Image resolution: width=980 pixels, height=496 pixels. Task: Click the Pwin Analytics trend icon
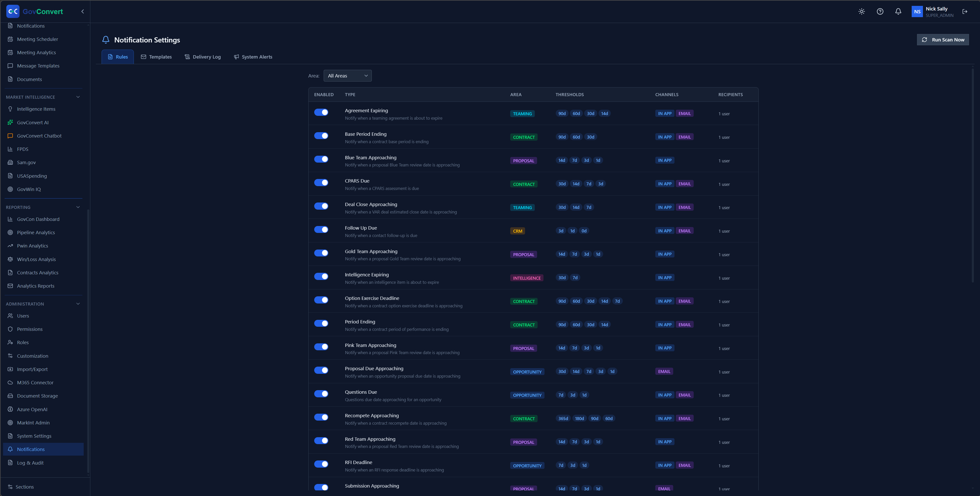tap(10, 246)
